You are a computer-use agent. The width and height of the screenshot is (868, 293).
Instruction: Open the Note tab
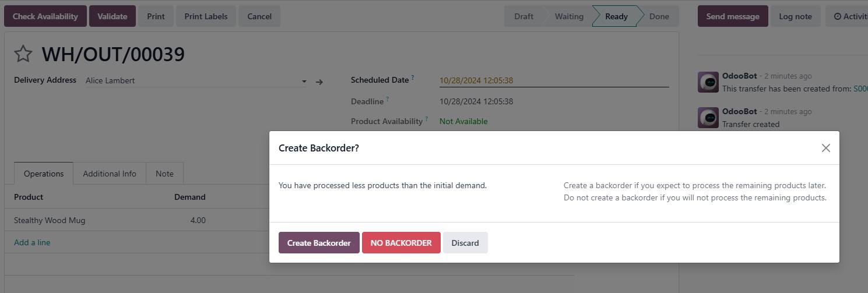click(x=164, y=174)
